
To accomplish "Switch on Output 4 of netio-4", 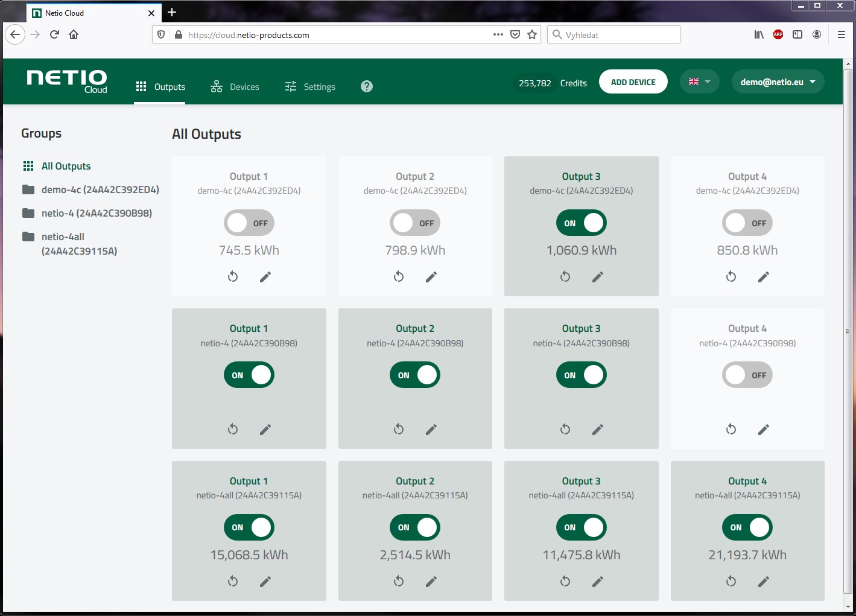I will point(747,375).
